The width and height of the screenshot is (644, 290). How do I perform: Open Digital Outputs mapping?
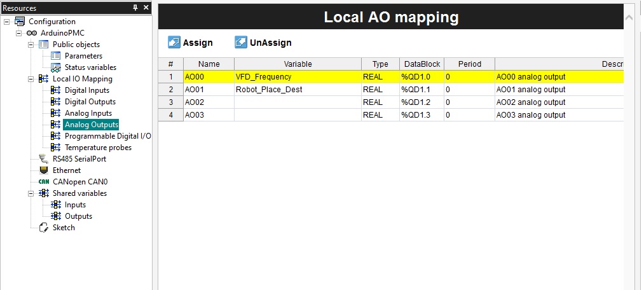click(90, 102)
